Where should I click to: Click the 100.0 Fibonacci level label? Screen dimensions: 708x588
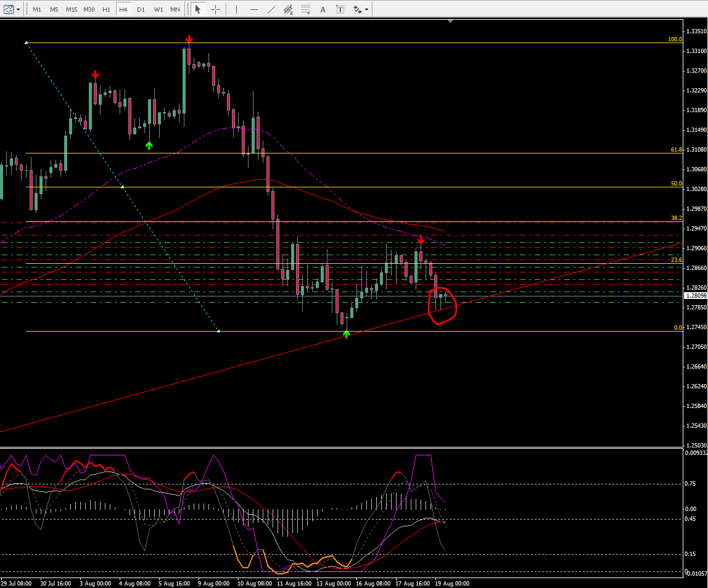(675, 39)
